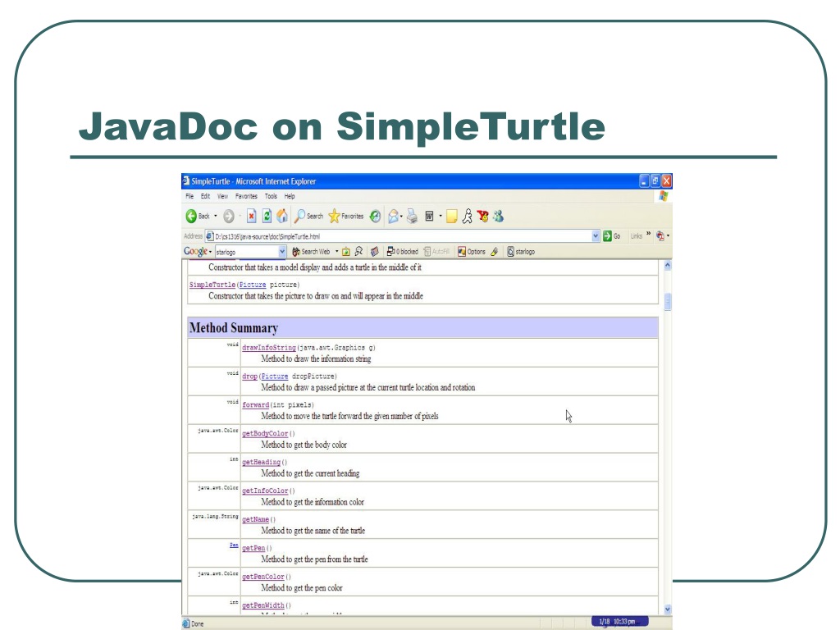Open the drop method link
Screen dimensions: 840x630
coord(249,376)
